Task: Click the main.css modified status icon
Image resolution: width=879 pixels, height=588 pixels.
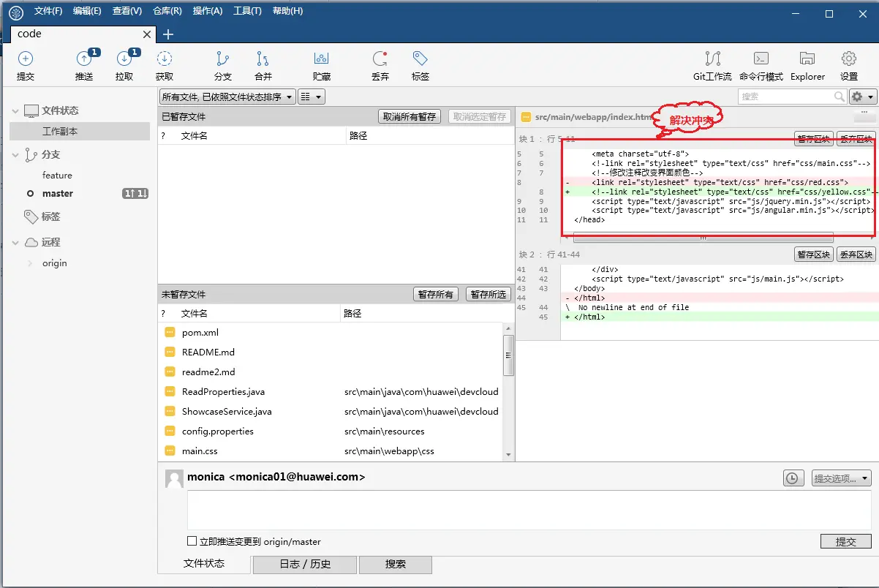Action: pos(170,451)
